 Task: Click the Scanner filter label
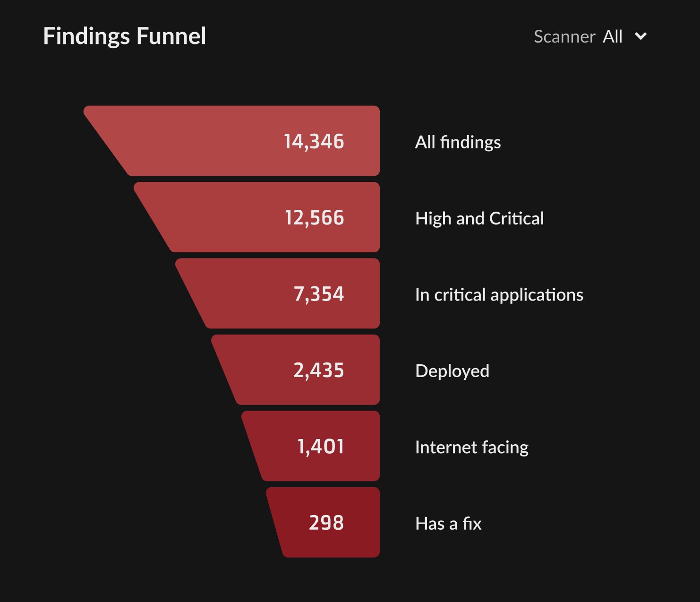tap(564, 36)
